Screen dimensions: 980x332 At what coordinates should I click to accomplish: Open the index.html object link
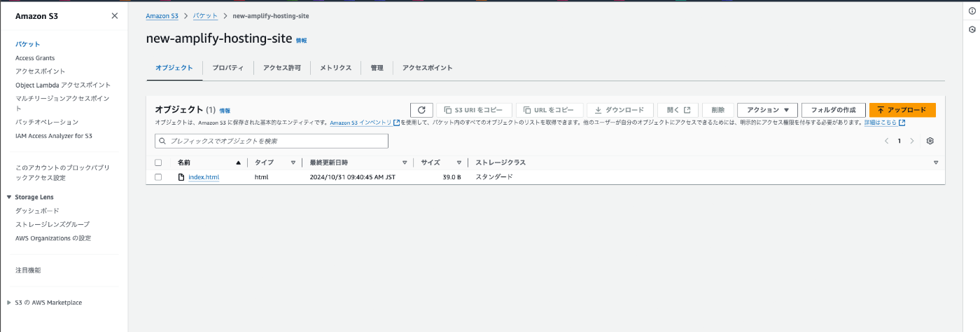pos(204,177)
